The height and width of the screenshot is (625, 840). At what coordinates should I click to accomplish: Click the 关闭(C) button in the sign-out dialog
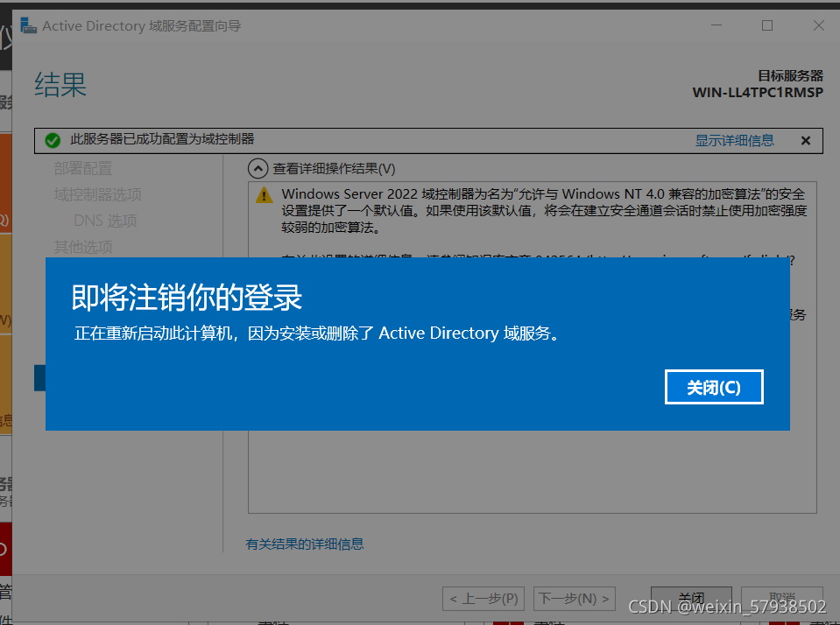click(714, 387)
